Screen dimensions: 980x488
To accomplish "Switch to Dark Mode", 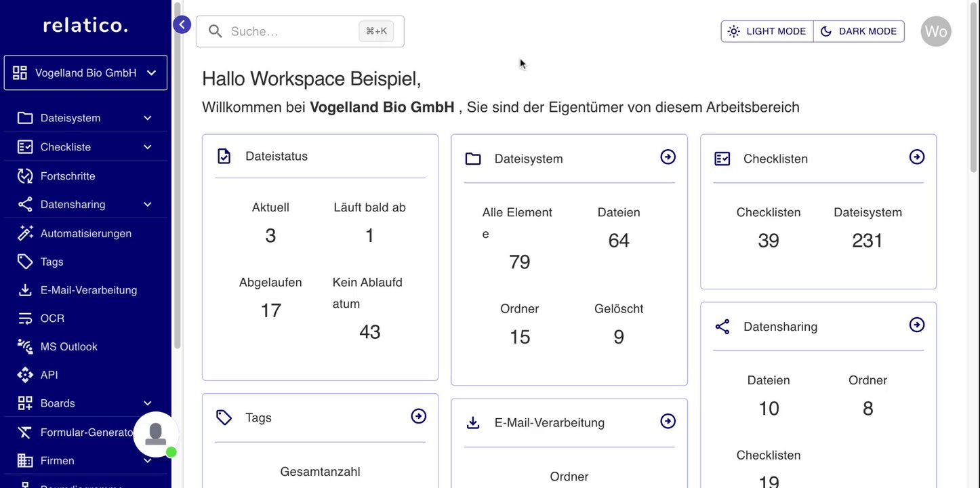I will (859, 31).
